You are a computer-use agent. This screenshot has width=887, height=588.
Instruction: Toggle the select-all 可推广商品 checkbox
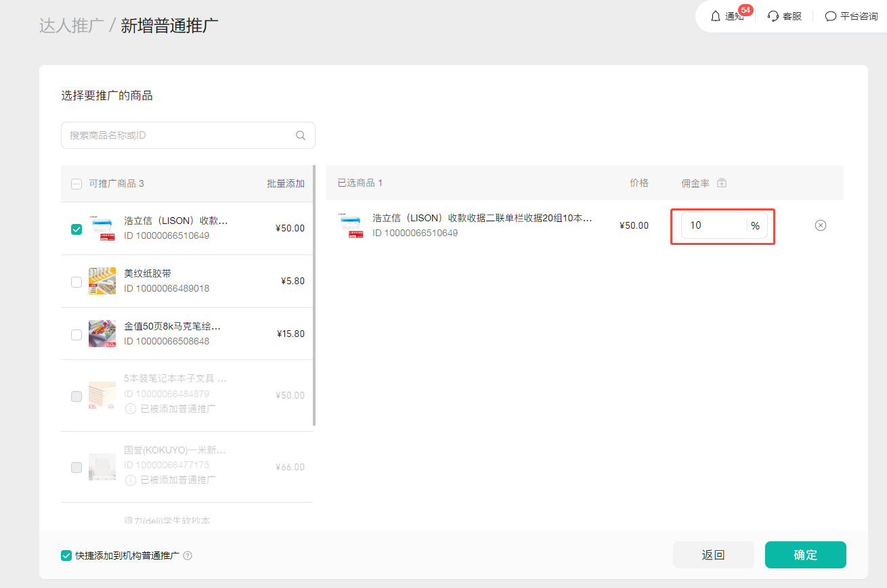(x=77, y=183)
